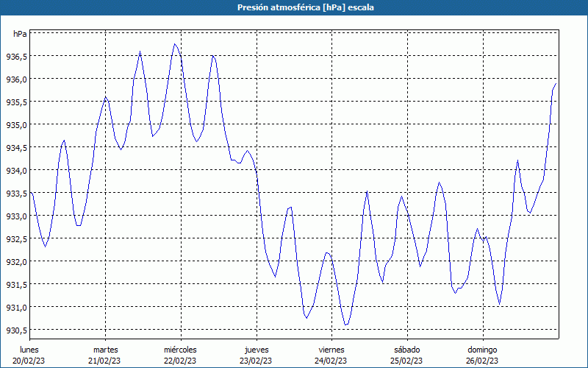Select the 933,5 axis value
Image resolution: width=588 pixels, height=368 pixels.
pyautogui.click(x=16, y=193)
